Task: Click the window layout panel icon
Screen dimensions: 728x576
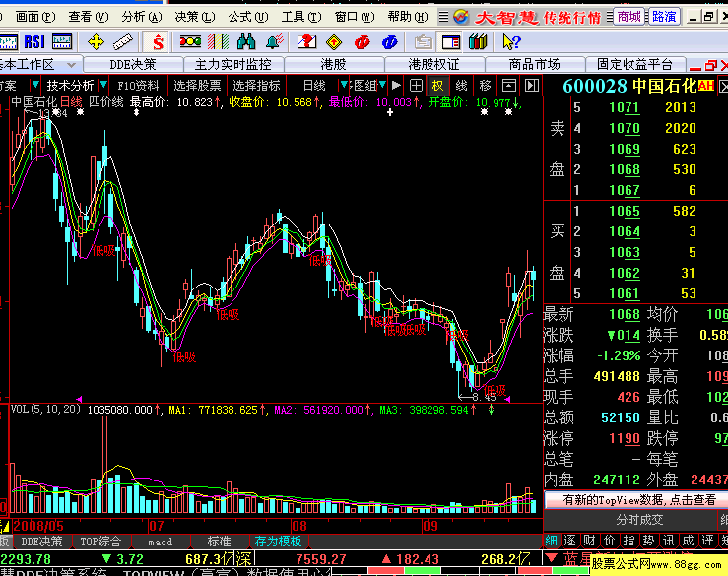Action: coord(451,42)
